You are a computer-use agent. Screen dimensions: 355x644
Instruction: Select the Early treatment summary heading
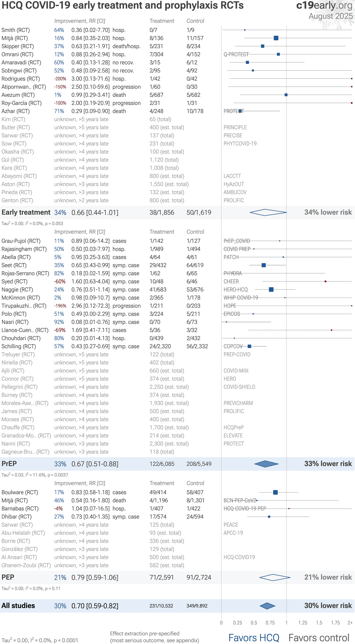pos(26,212)
